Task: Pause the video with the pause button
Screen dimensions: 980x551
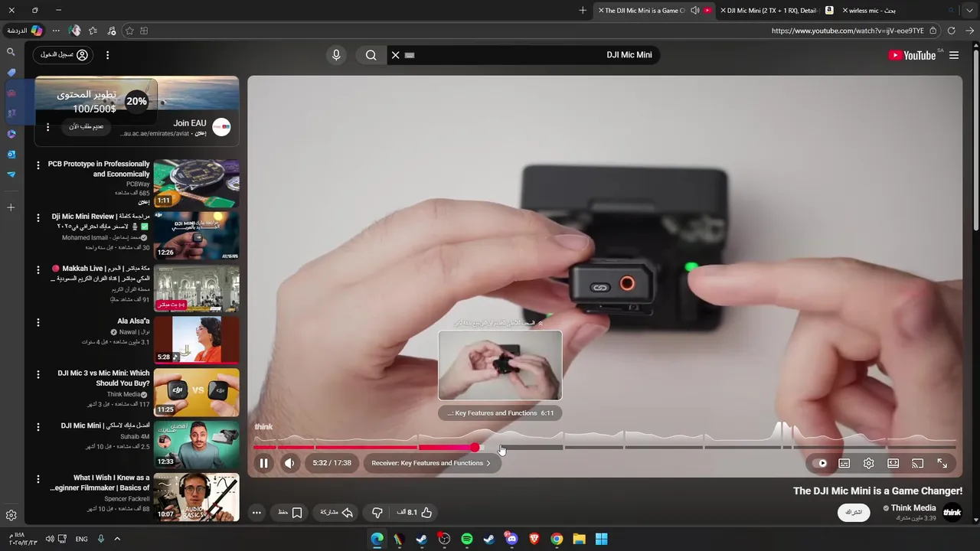Action: (263, 463)
